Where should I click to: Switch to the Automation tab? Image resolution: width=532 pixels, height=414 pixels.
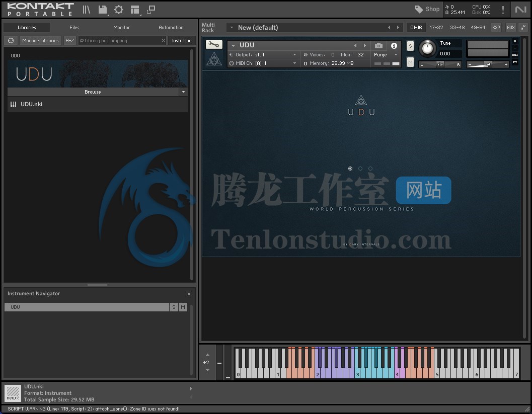point(171,28)
